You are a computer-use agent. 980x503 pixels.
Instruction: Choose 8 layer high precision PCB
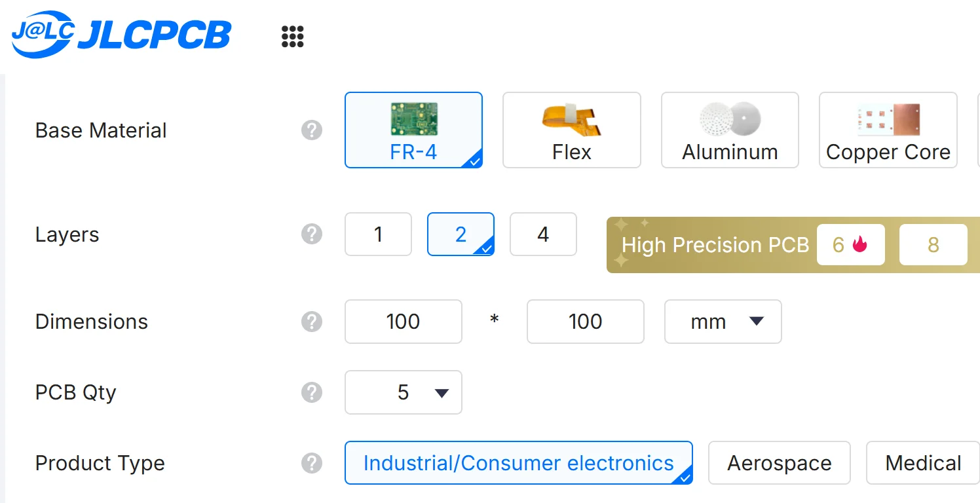coord(933,245)
